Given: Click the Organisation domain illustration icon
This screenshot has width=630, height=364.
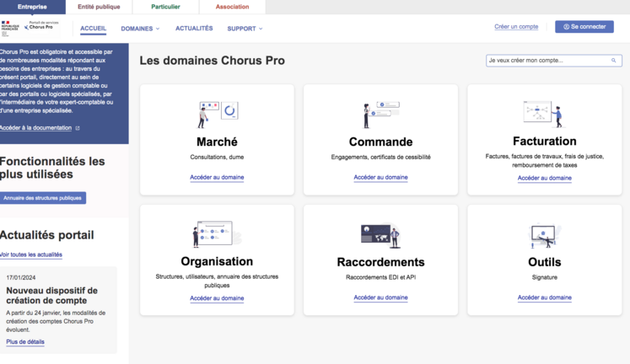Looking at the screenshot, I should point(217,234).
